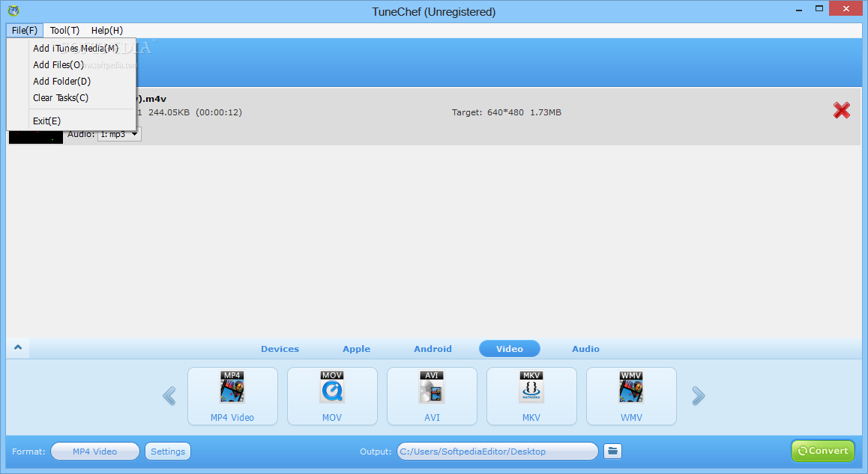Click the Target: 640*480 1.73MB text

(x=507, y=112)
